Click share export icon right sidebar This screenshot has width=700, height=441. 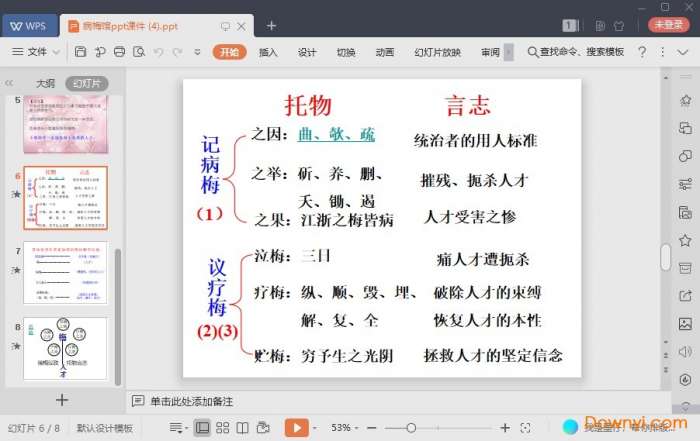click(685, 295)
